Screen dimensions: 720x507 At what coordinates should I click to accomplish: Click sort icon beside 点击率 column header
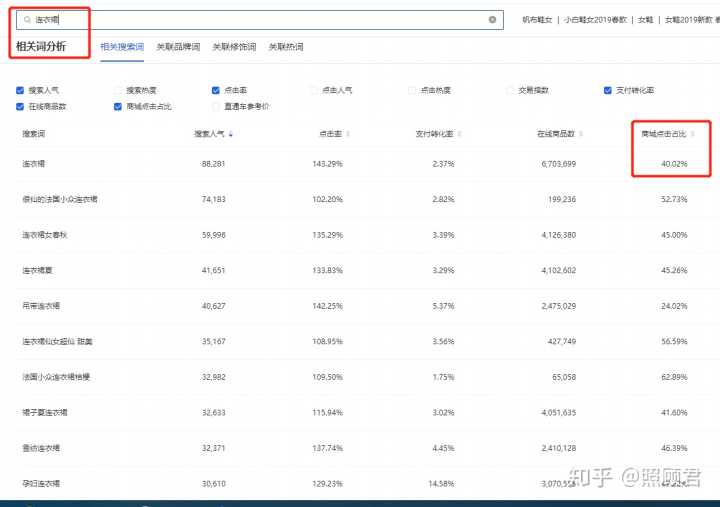[348, 134]
